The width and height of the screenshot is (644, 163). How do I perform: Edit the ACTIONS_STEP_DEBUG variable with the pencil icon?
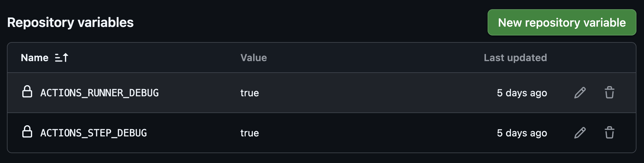(580, 133)
